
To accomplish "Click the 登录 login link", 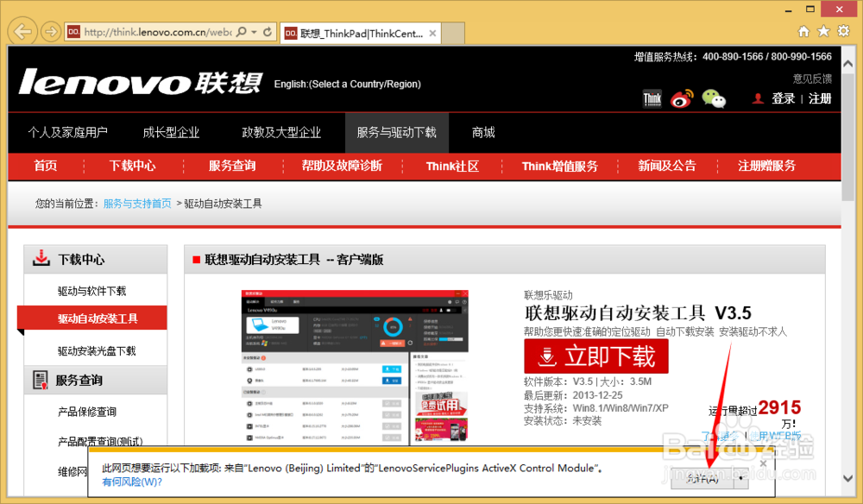I will click(x=783, y=98).
